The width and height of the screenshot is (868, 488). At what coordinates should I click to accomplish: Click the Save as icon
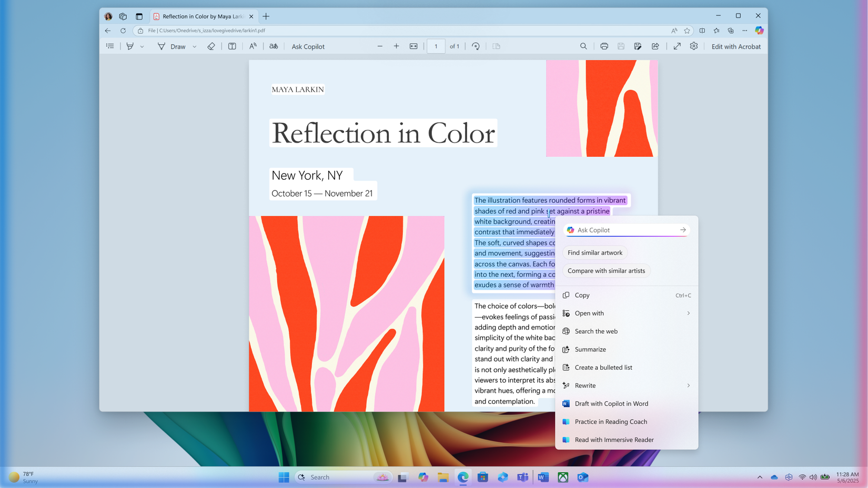click(638, 46)
